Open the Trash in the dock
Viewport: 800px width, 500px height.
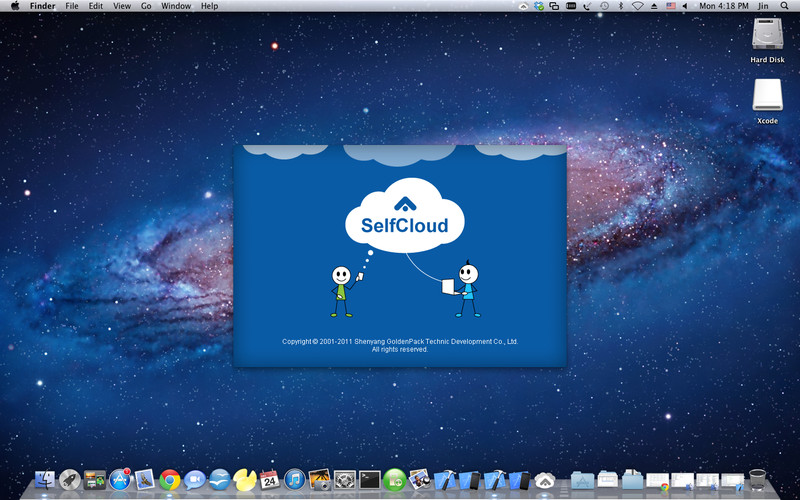(758, 480)
